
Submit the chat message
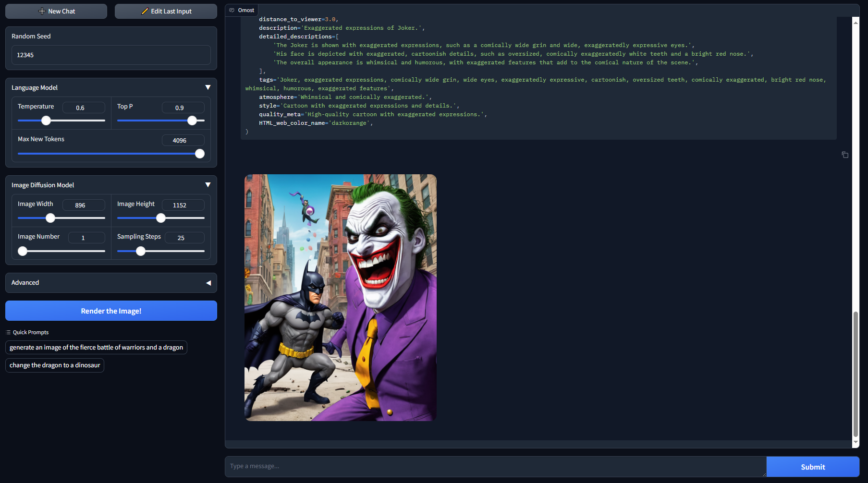pyautogui.click(x=812, y=467)
